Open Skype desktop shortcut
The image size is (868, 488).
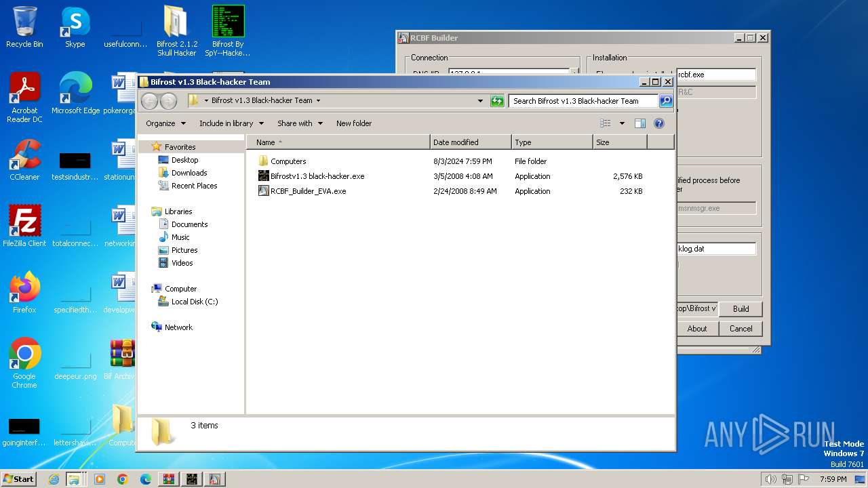coord(75,27)
